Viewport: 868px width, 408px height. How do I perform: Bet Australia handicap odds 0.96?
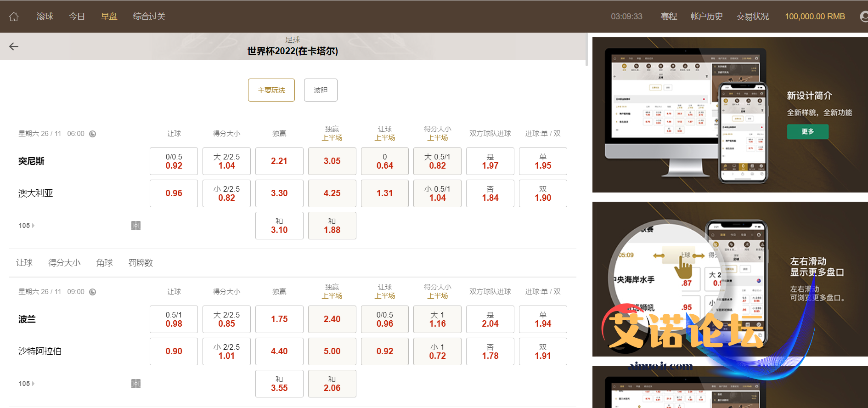(174, 193)
